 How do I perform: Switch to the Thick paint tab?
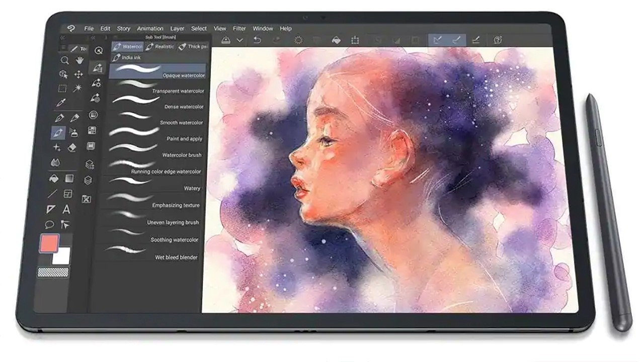point(193,46)
